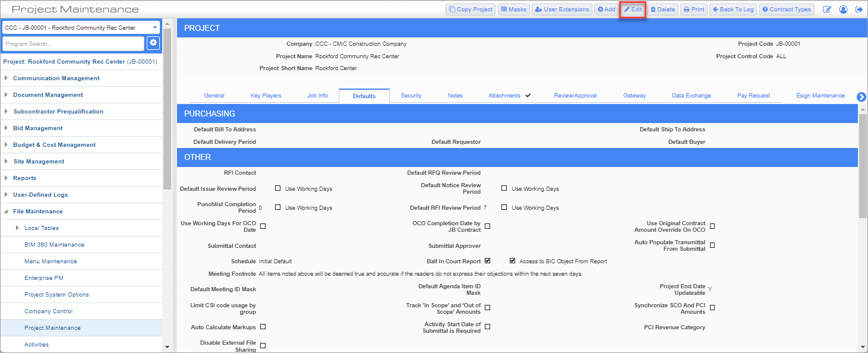868x353 pixels.
Task: Open the Masks toolbar button
Action: (x=513, y=10)
